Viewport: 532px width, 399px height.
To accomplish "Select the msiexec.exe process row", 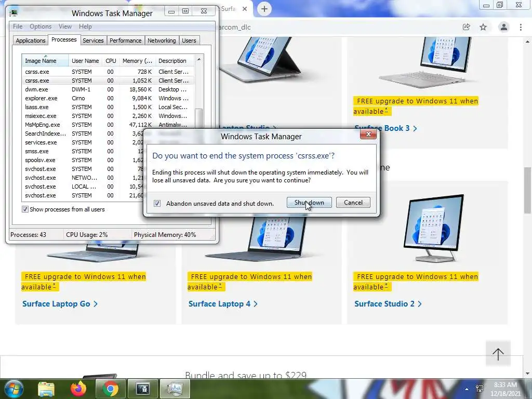I will pos(108,116).
